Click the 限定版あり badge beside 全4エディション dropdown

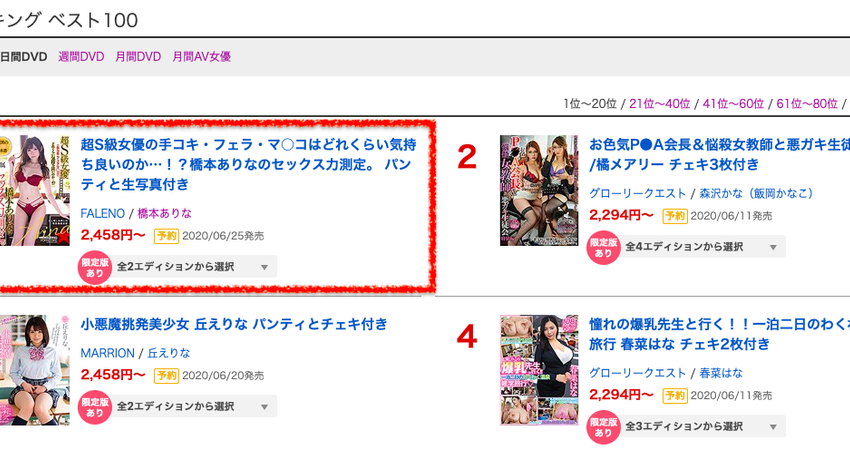pos(603,248)
